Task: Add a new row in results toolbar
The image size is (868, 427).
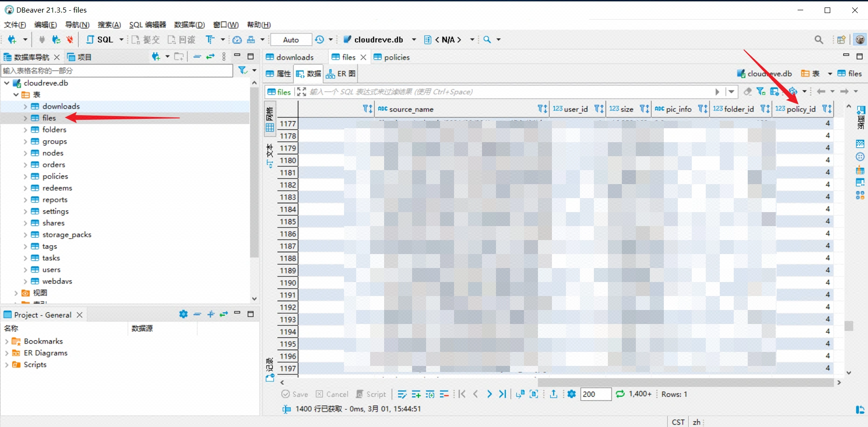Action: coord(416,394)
